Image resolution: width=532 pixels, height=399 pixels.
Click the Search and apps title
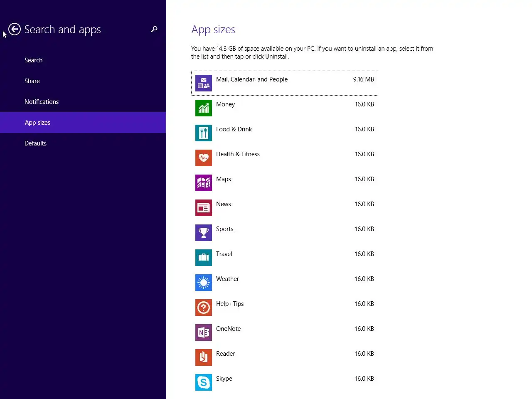62,30
